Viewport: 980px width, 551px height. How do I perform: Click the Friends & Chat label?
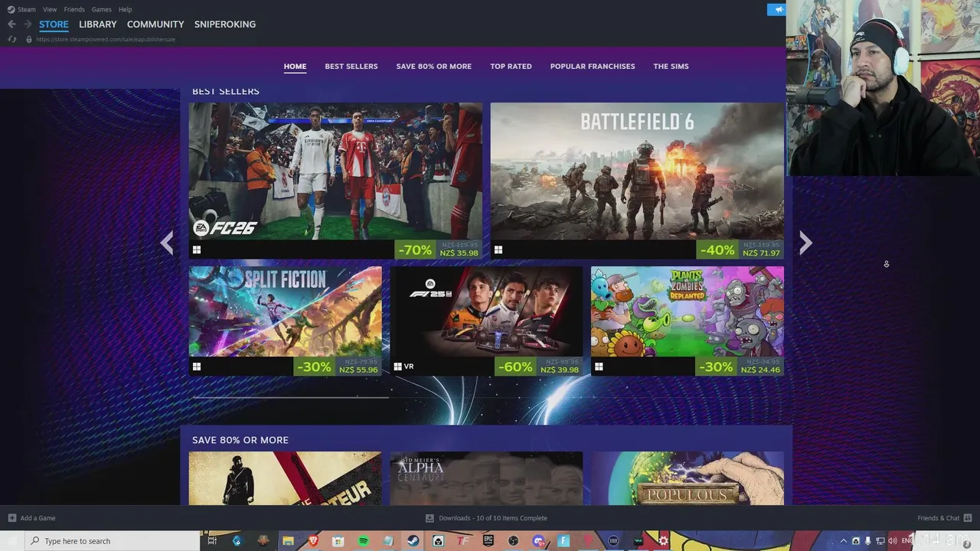pos(938,518)
